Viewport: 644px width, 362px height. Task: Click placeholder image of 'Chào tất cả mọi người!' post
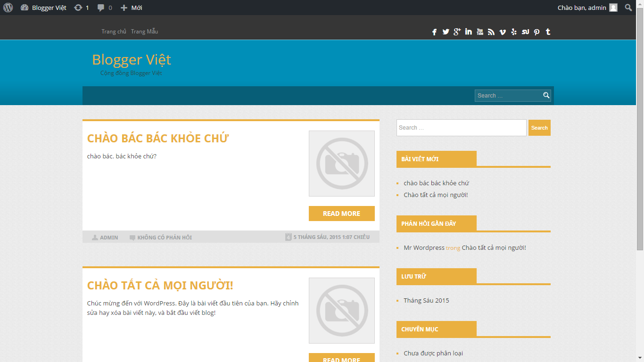tap(342, 311)
